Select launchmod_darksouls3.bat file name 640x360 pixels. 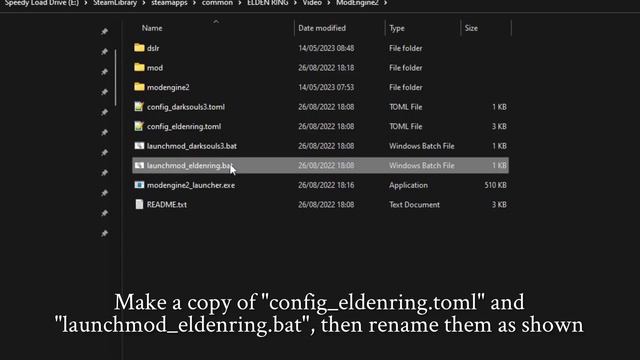click(192, 146)
